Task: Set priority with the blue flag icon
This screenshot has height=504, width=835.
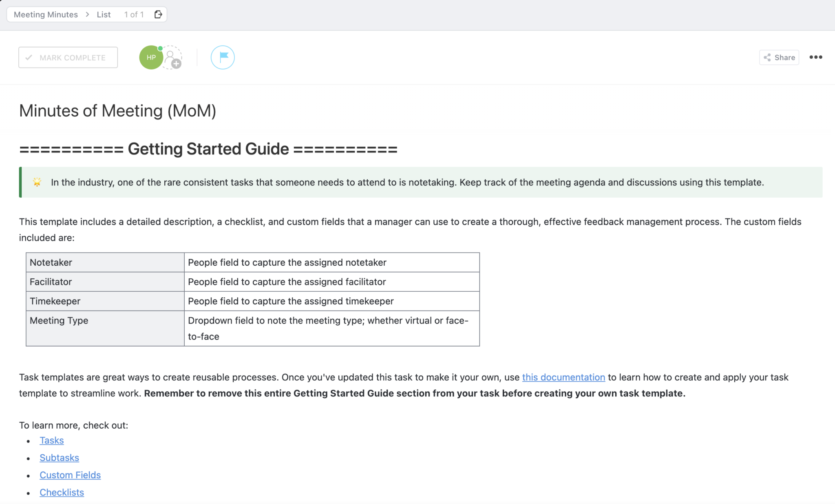Action: 223,57
